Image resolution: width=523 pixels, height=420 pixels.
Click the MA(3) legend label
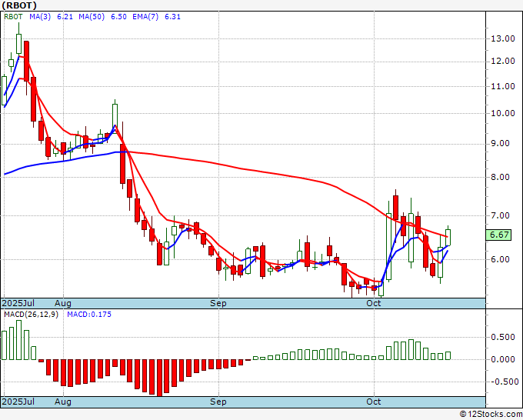tap(40, 17)
